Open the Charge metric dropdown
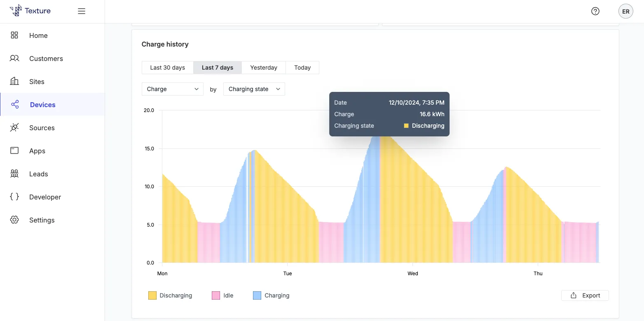Viewport: 644px width, 321px height. point(172,89)
